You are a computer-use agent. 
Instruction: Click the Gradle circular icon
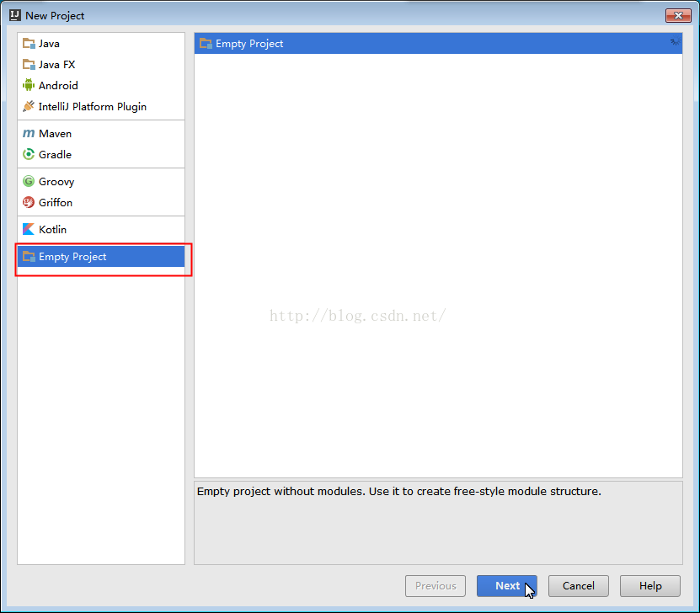pos(29,154)
